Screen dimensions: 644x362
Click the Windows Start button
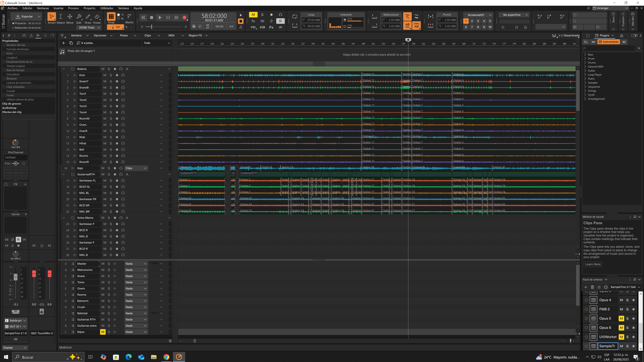pos(6,357)
